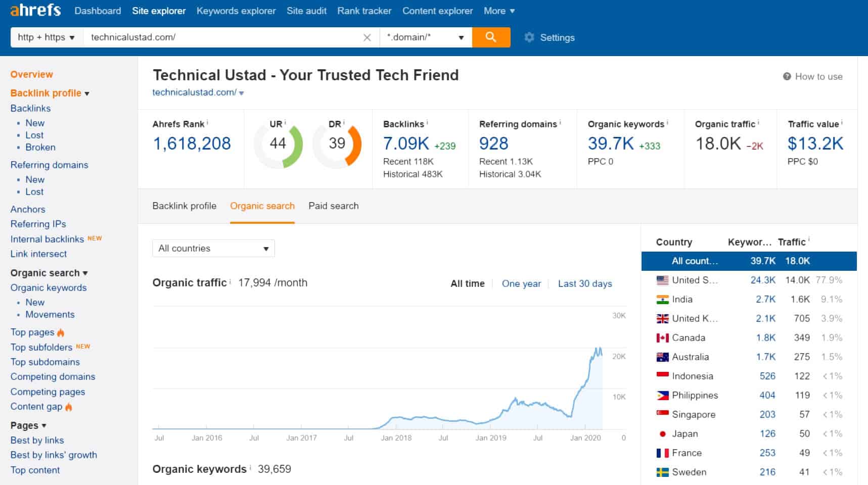The height and width of the screenshot is (485, 868).
Task: Open Competing domains in the sidebar
Action: [x=53, y=376]
